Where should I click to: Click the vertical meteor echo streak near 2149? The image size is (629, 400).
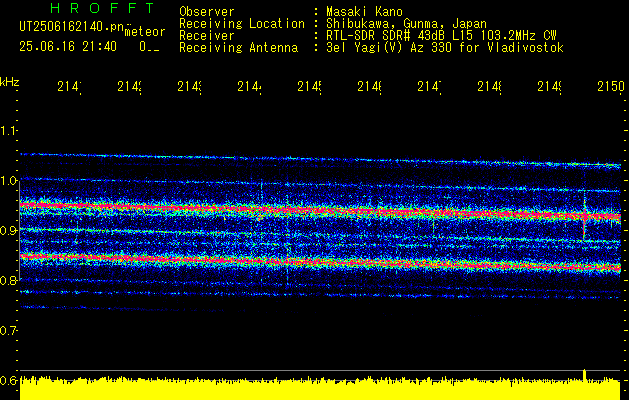click(x=584, y=217)
